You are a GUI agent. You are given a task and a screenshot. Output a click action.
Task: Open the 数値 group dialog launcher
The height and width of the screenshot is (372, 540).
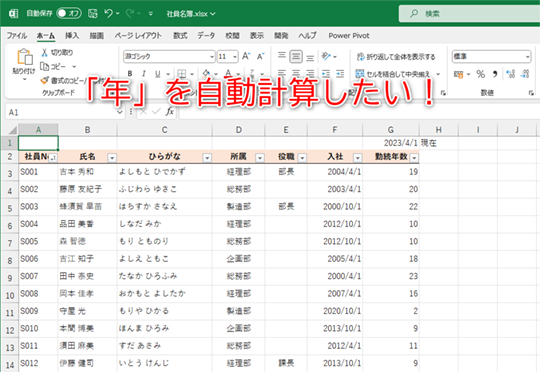click(531, 93)
